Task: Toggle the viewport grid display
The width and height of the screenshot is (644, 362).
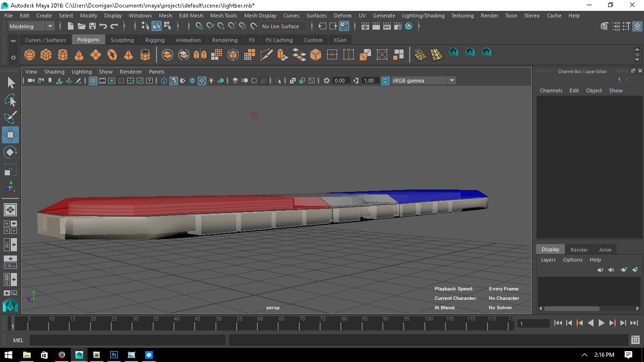Action: (x=93, y=81)
